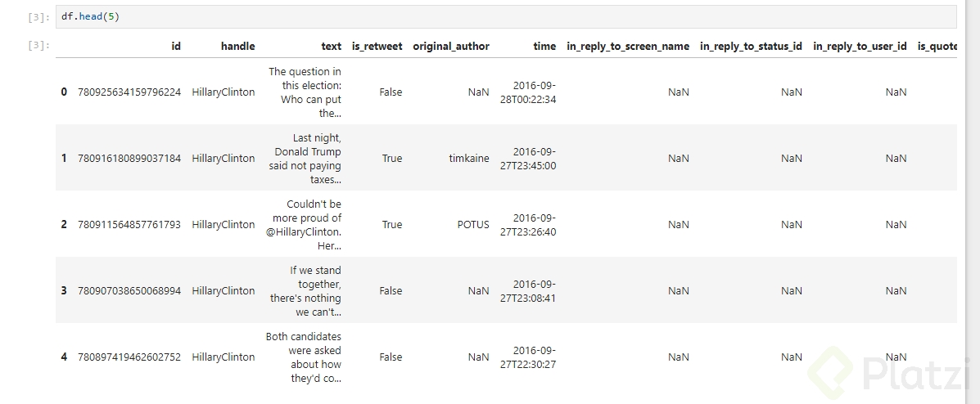Select the "id" column header

click(176, 47)
